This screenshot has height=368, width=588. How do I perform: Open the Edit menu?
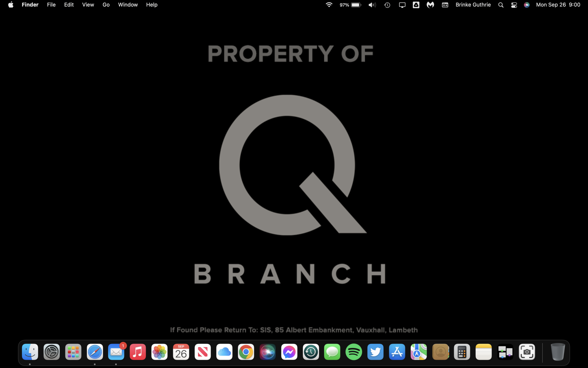69,5
